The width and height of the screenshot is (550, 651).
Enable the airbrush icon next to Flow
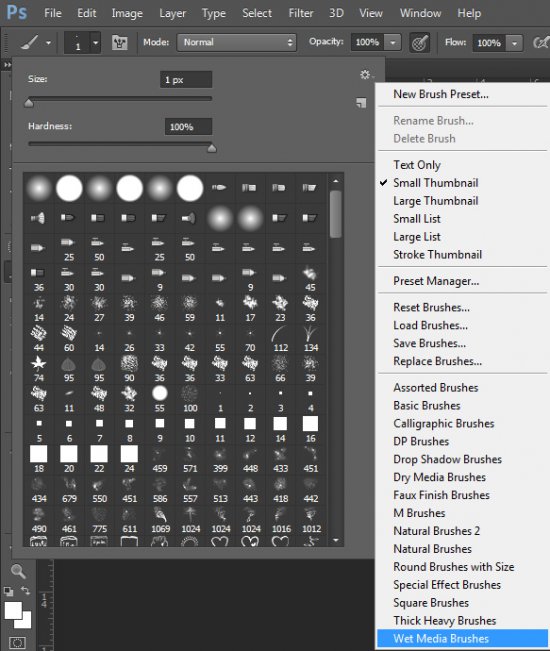pos(541,42)
